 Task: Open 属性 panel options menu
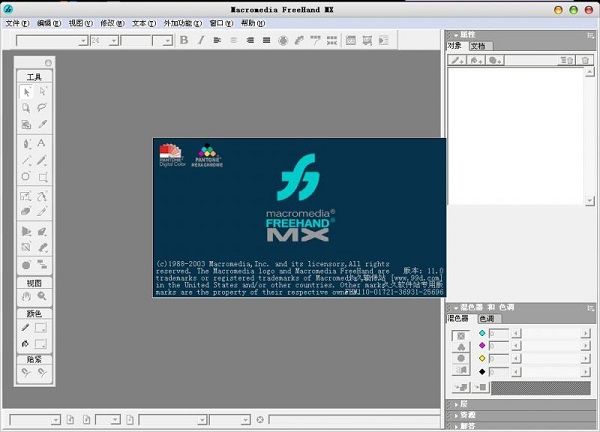coord(591,35)
